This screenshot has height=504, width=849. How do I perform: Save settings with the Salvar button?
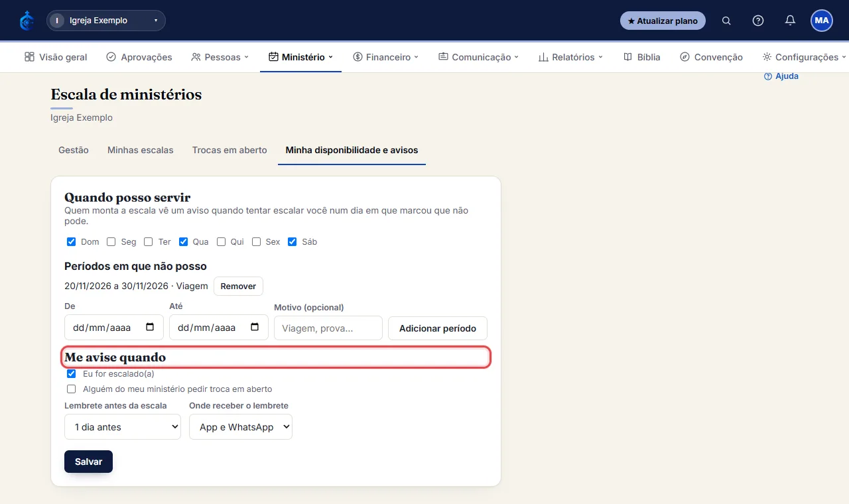88,462
